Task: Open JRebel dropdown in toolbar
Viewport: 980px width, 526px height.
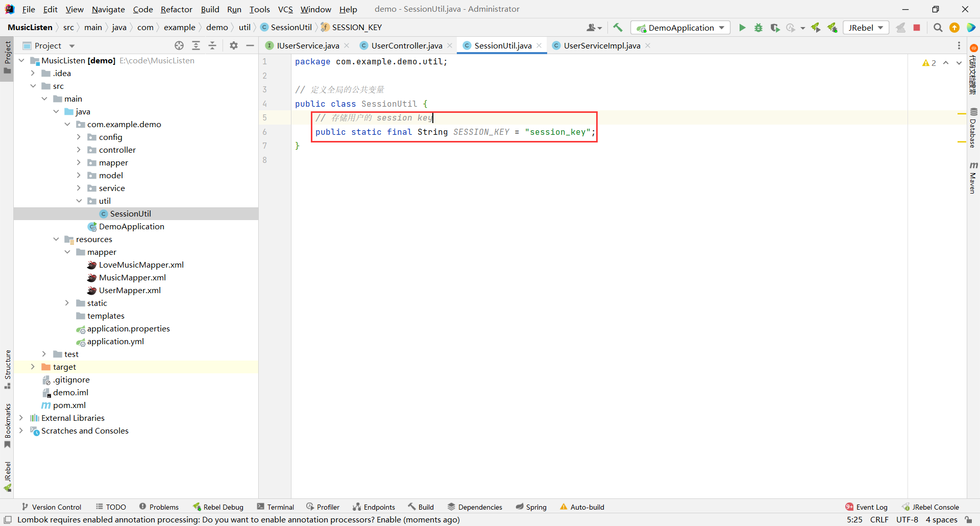Action: (866, 28)
